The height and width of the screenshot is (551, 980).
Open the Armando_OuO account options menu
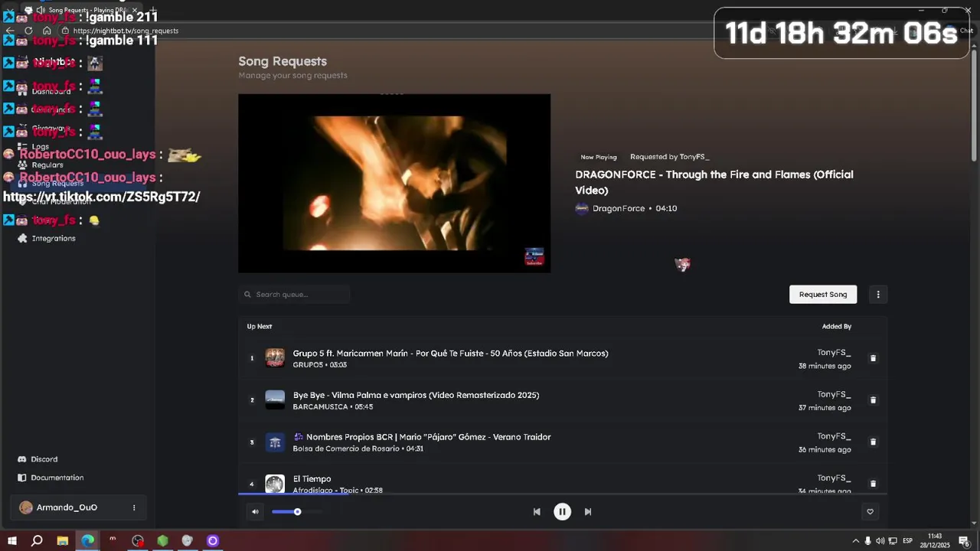click(134, 507)
